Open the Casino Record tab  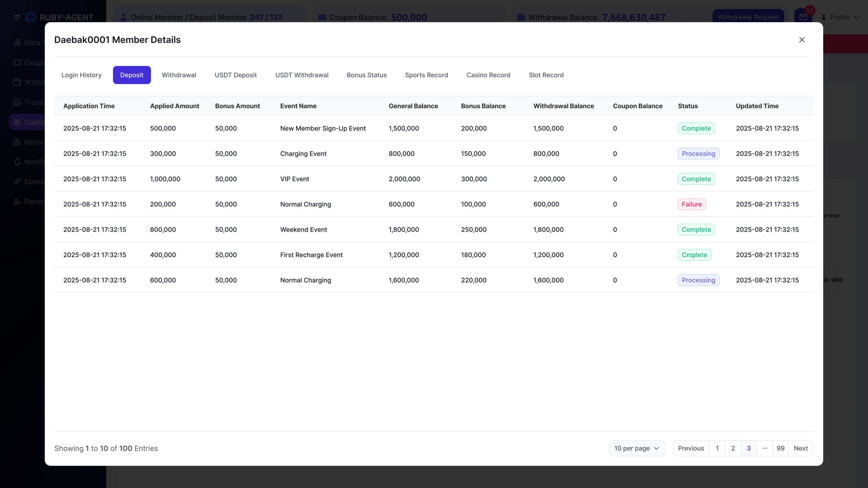(x=488, y=75)
